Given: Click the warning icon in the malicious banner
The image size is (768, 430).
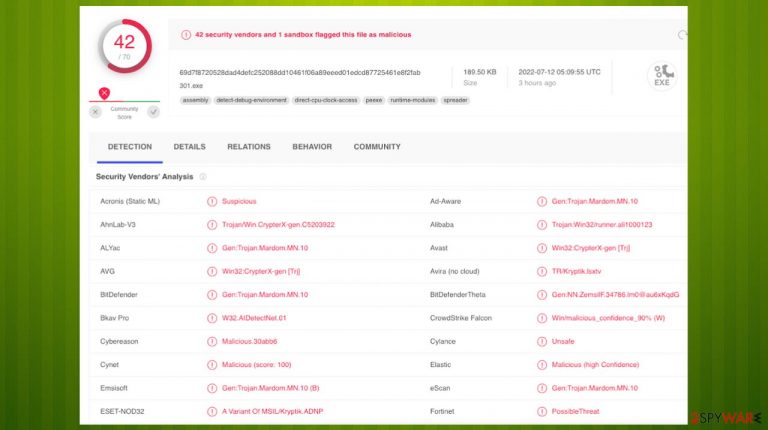Looking at the screenshot, I should (186, 35).
